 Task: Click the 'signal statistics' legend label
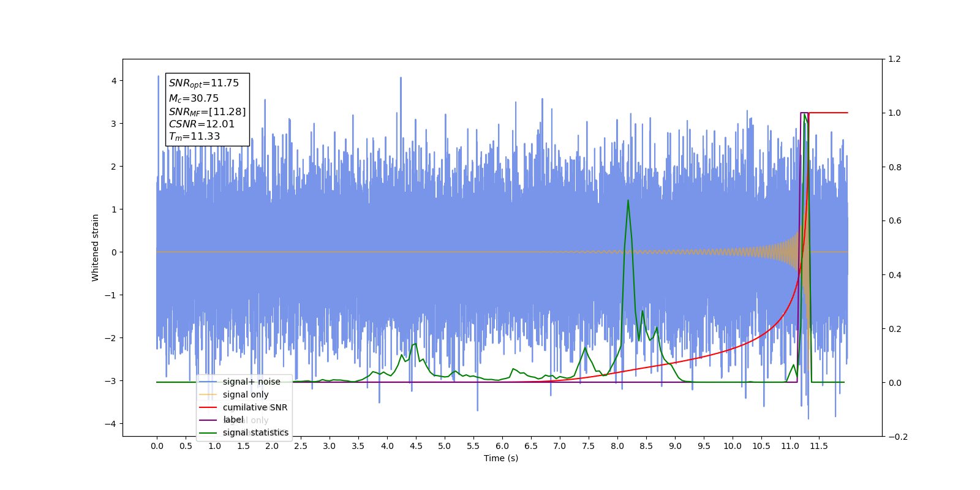[x=255, y=432]
